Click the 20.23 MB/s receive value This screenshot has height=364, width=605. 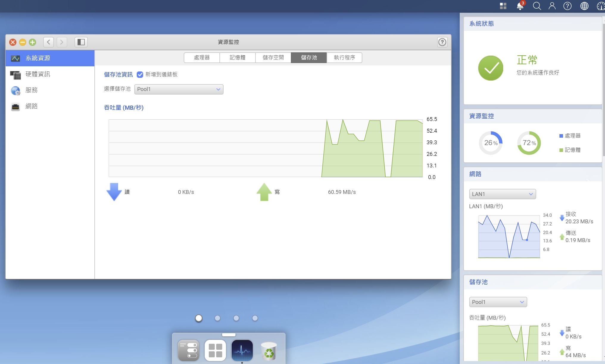click(579, 222)
